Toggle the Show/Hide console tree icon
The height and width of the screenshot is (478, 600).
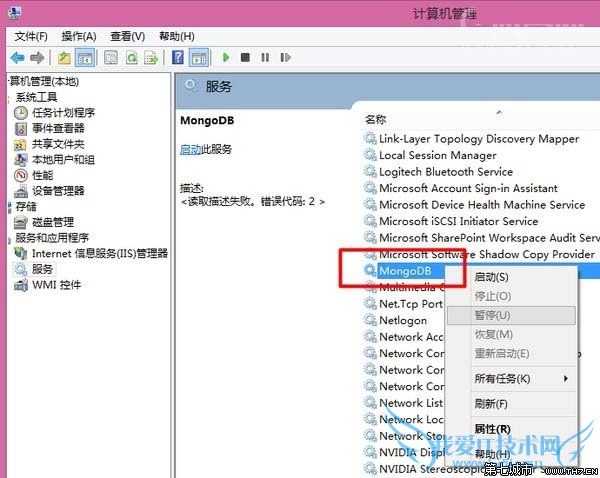pyautogui.click(x=85, y=58)
